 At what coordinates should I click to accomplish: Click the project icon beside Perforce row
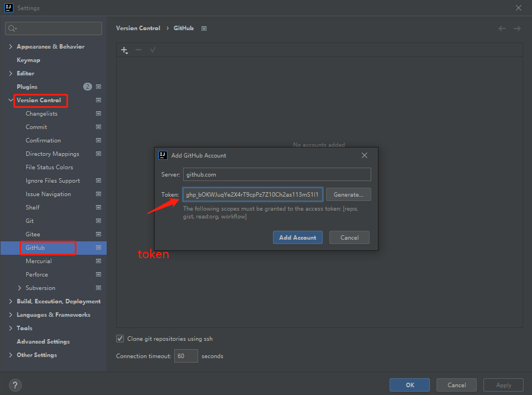[x=98, y=274]
